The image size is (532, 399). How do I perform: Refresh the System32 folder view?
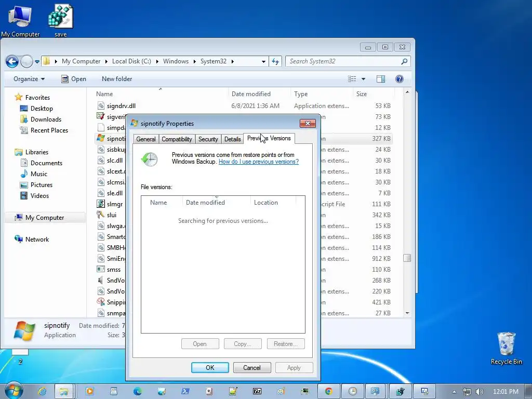[x=275, y=61]
